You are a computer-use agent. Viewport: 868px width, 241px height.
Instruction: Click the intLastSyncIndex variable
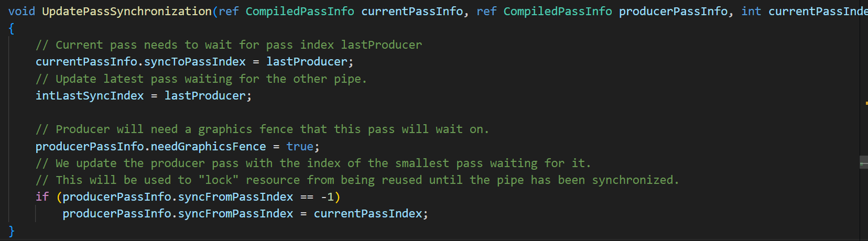(90, 96)
